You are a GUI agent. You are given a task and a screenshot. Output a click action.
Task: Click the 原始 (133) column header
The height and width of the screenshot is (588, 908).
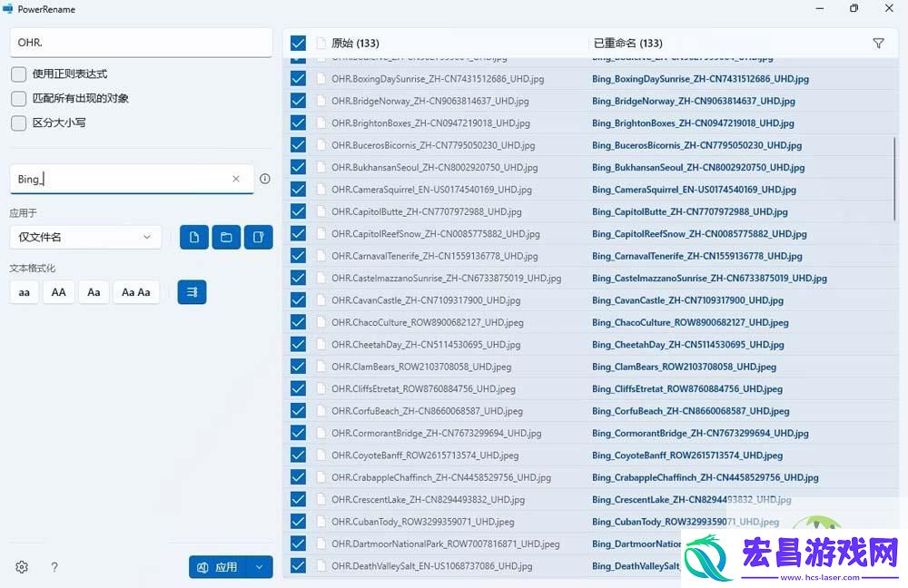tap(355, 44)
